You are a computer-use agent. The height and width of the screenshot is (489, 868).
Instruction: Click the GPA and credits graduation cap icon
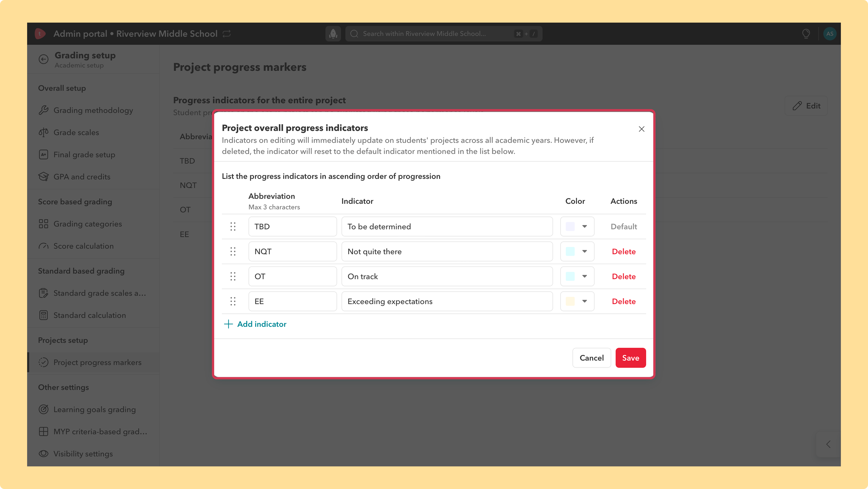coord(44,177)
